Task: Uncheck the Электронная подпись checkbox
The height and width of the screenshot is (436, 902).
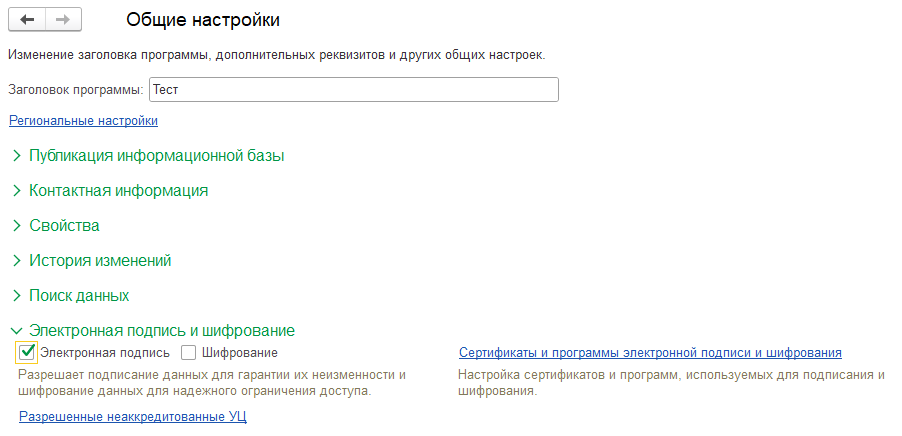Action: coord(27,353)
